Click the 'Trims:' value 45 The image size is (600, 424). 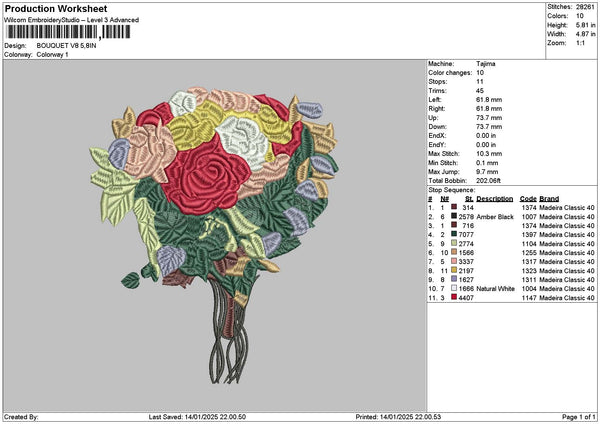click(x=480, y=91)
